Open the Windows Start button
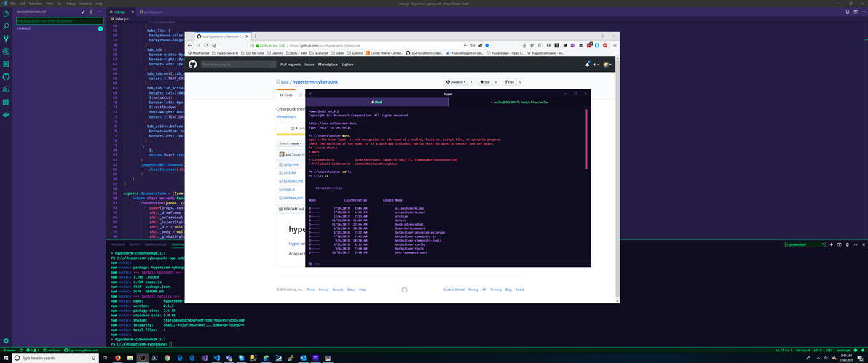This screenshot has width=868, height=363. (6, 358)
